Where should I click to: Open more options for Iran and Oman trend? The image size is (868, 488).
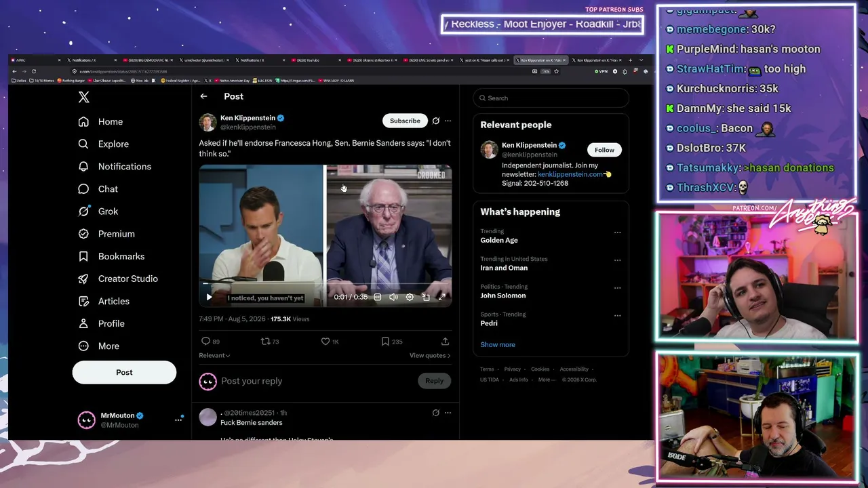[617, 260]
